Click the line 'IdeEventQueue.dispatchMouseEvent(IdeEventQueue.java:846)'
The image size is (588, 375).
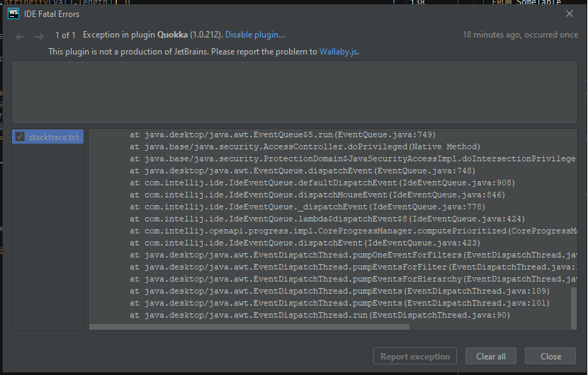tap(317, 195)
